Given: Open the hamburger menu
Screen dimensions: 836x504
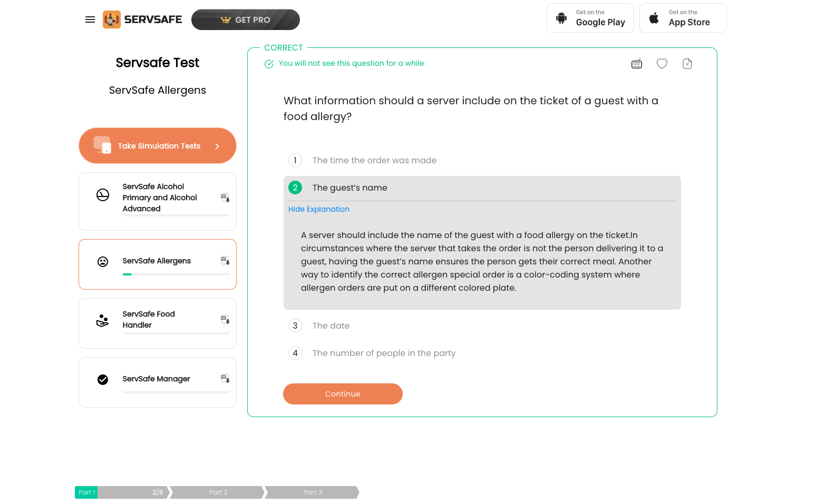Looking at the screenshot, I should tap(90, 19).
